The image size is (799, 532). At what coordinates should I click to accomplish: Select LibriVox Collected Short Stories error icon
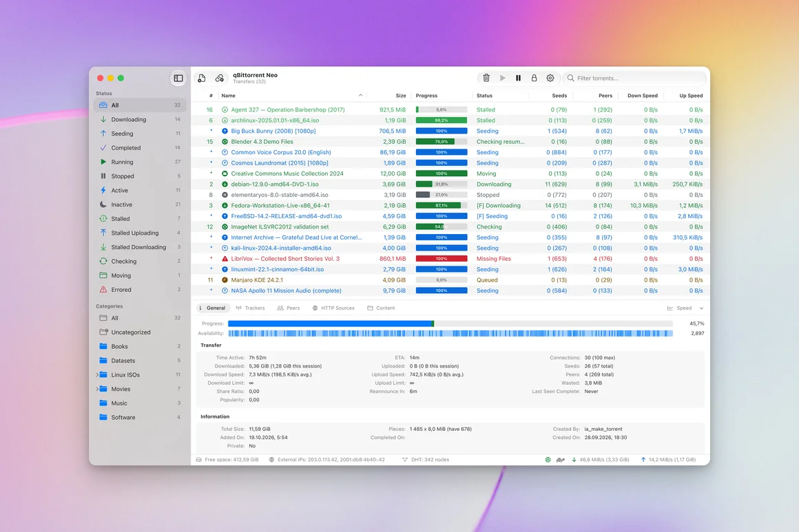pyautogui.click(x=225, y=259)
